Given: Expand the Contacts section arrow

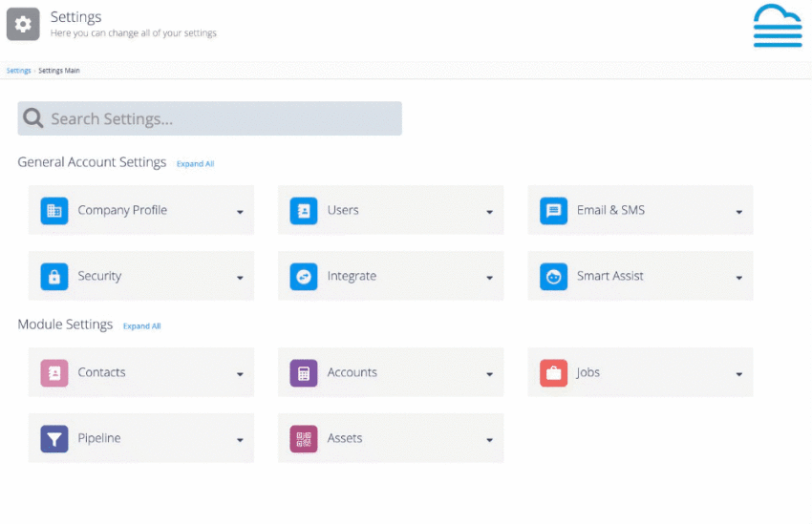Looking at the screenshot, I should coord(240,374).
